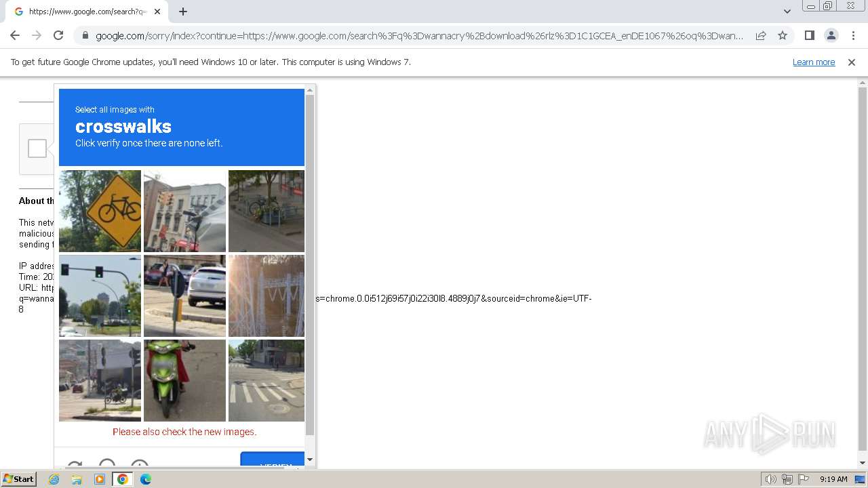The width and height of the screenshot is (868, 488).
Task: Select the crosswalk stripes image tile
Action: pyautogui.click(x=267, y=380)
